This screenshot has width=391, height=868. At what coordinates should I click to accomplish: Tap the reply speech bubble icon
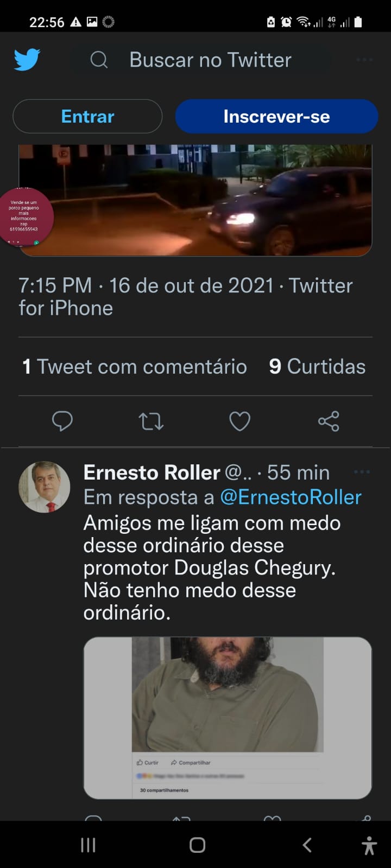click(62, 421)
